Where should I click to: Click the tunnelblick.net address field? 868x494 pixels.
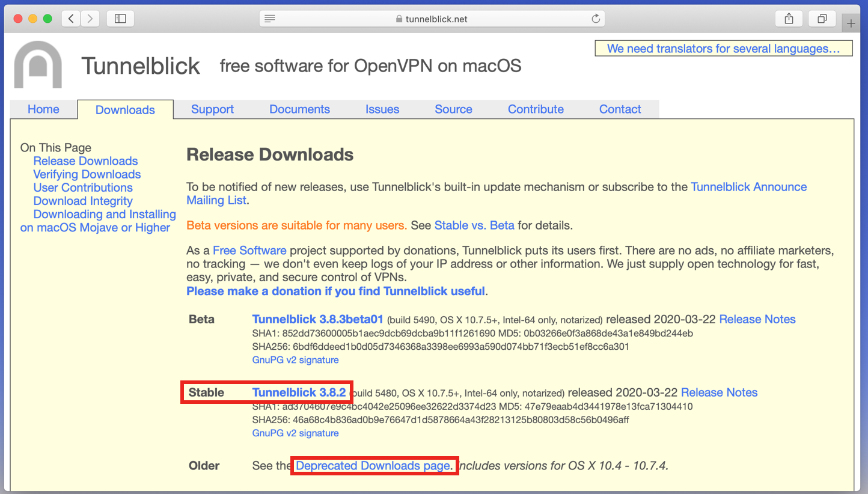pos(432,19)
